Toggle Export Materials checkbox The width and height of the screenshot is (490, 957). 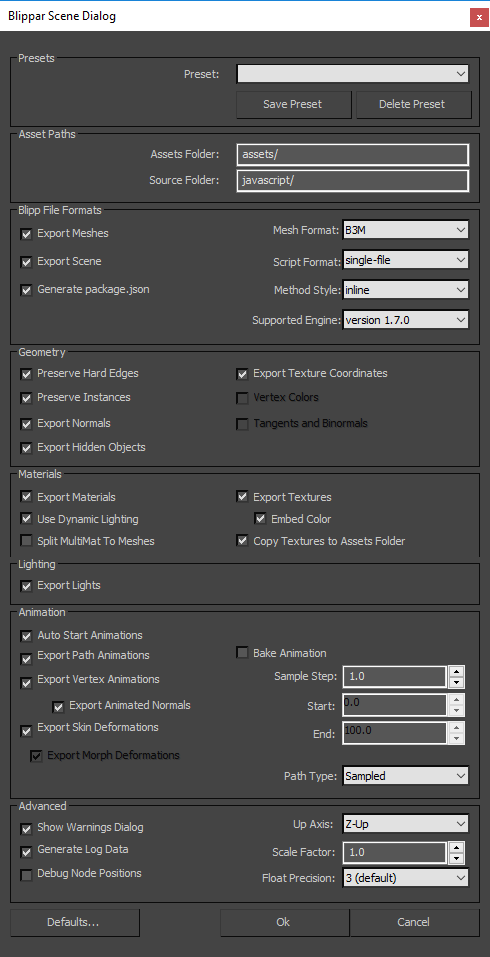click(26, 497)
